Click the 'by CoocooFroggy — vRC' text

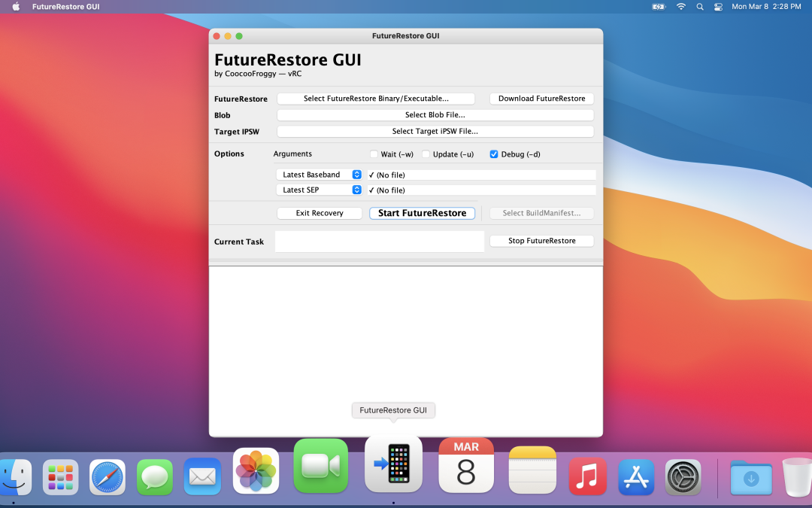coord(258,74)
